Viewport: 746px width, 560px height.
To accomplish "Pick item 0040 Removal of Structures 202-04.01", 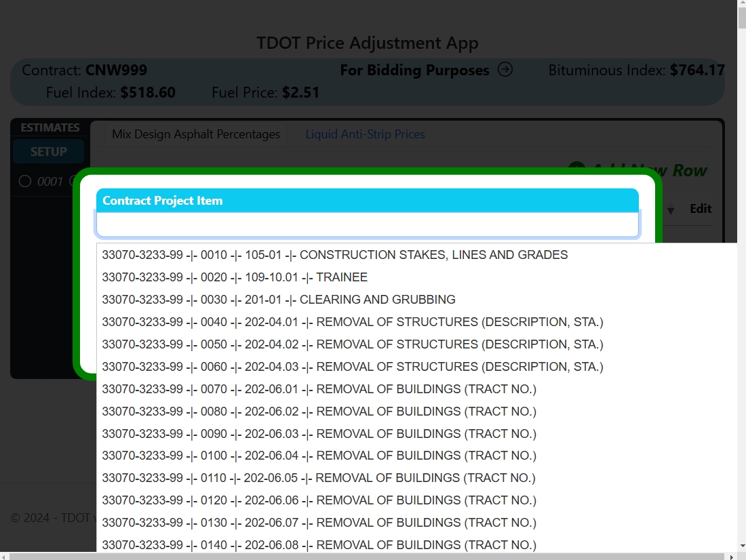I will (x=417, y=322).
